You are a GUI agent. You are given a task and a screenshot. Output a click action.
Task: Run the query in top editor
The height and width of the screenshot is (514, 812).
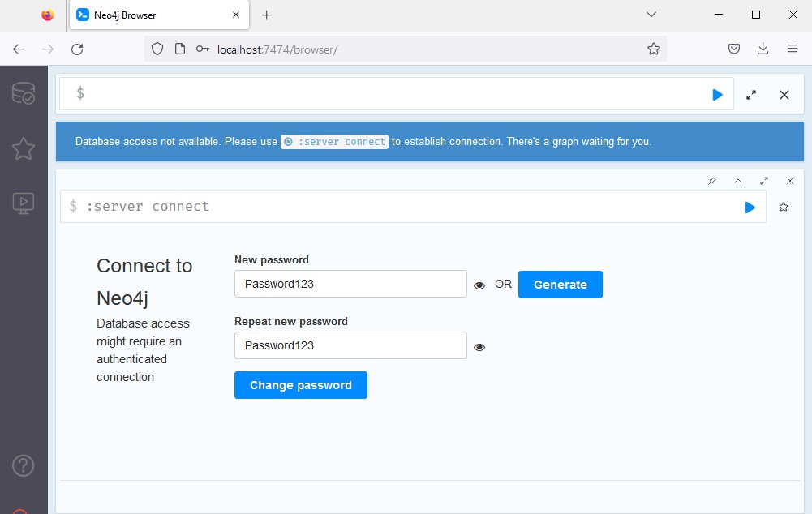click(717, 95)
